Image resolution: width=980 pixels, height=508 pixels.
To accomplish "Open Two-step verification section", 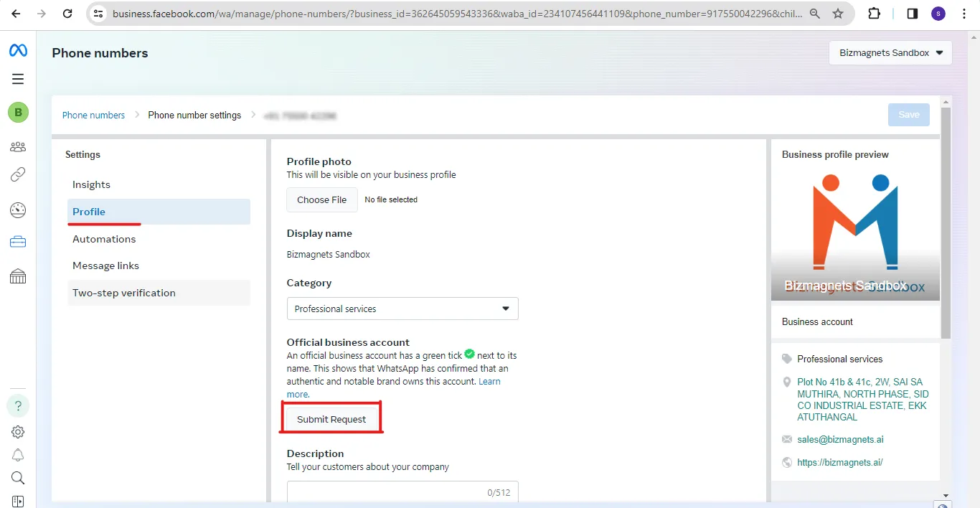I will pos(159,293).
